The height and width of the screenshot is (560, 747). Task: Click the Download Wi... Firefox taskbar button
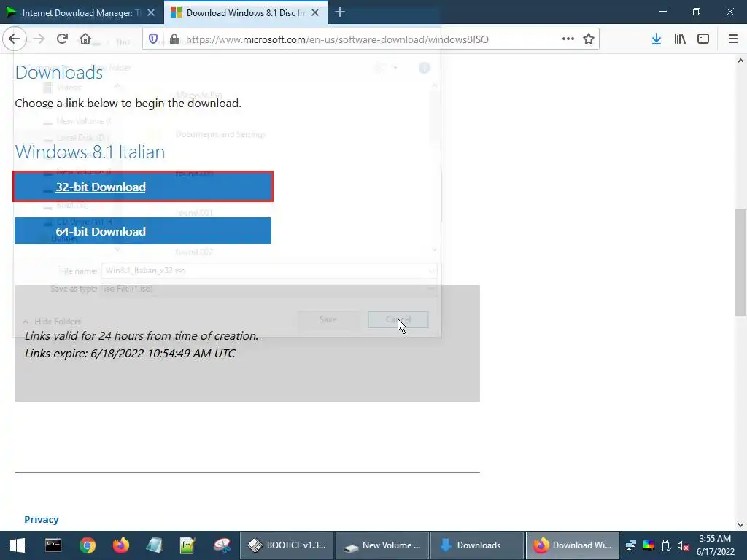573,545
